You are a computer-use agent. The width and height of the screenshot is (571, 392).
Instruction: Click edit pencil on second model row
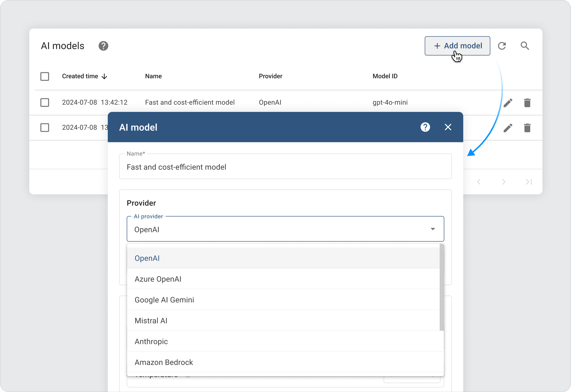pyautogui.click(x=508, y=128)
